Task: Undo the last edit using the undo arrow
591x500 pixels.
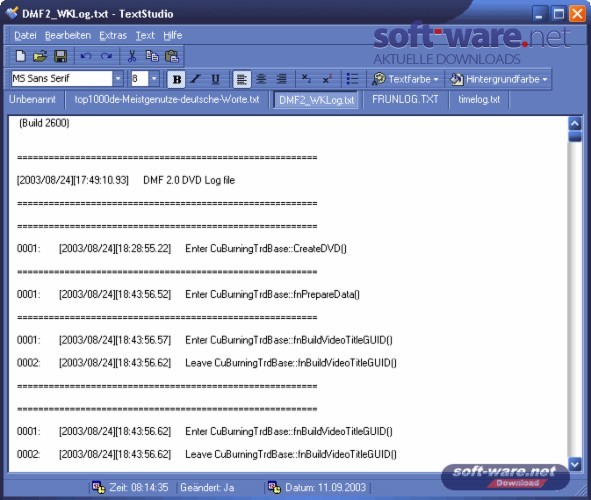Action: click(x=86, y=57)
